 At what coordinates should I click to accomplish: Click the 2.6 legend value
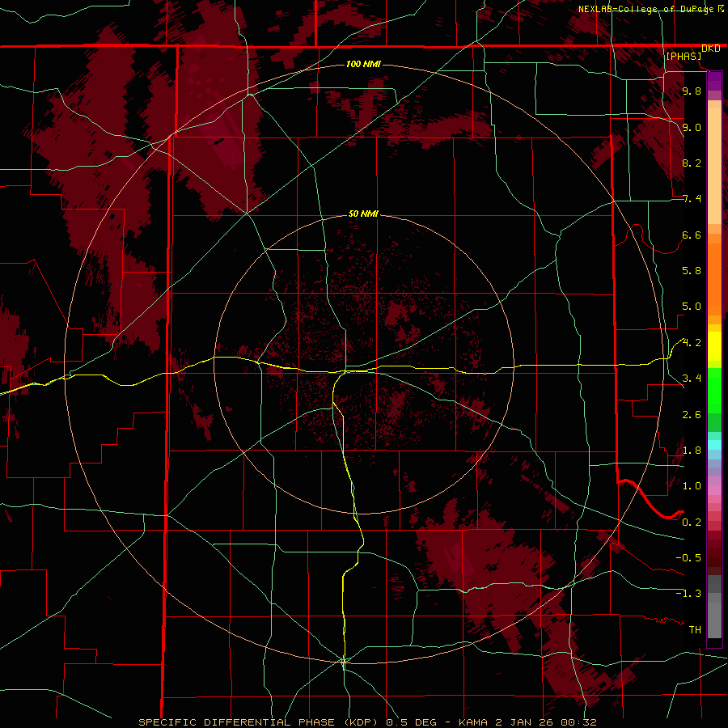point(692,415)
